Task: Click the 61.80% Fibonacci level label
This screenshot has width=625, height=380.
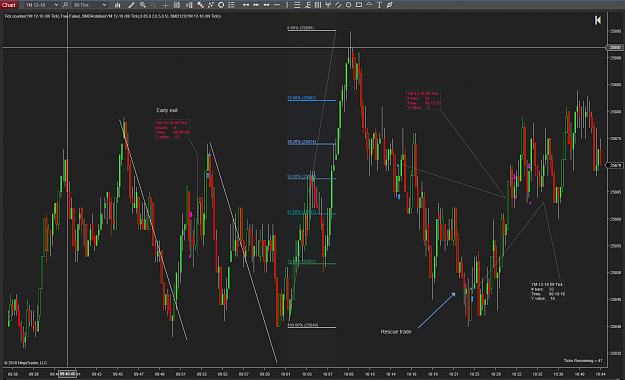Action: click(302, 212)
